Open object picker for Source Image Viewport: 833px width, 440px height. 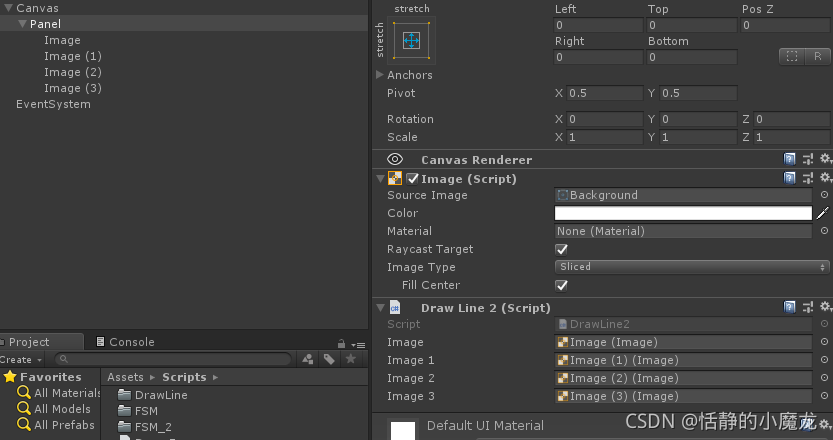pos(824,195)
